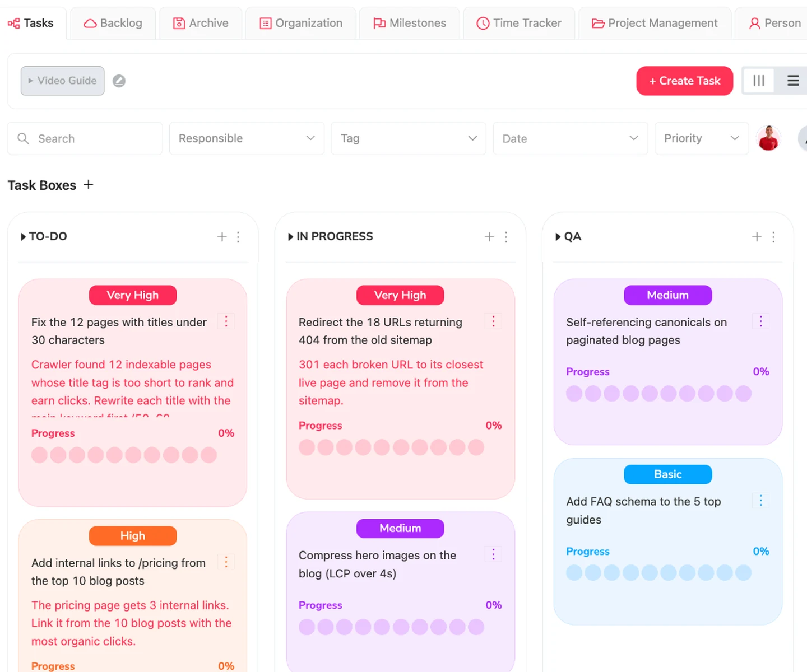Open task 'Self-referencing canonicals on paginated blog pages'
The height and width of the screenshot is (672, 807).
pos(647,331)
